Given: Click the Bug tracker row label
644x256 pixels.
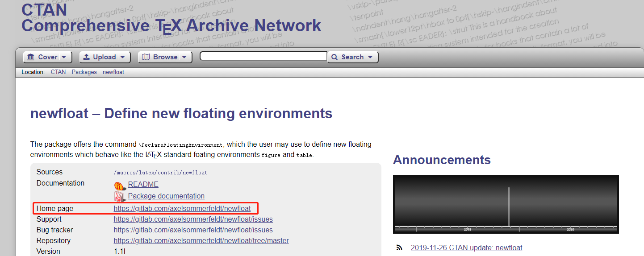Looking at the screenshot, I should [x=54, y=230].
